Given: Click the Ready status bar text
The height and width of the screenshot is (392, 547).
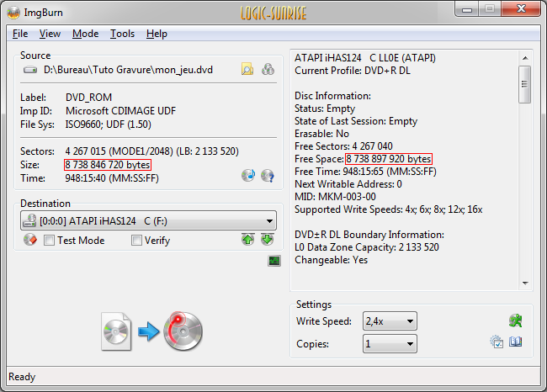Looking at the screenshot, I should [x=22, y=377].
